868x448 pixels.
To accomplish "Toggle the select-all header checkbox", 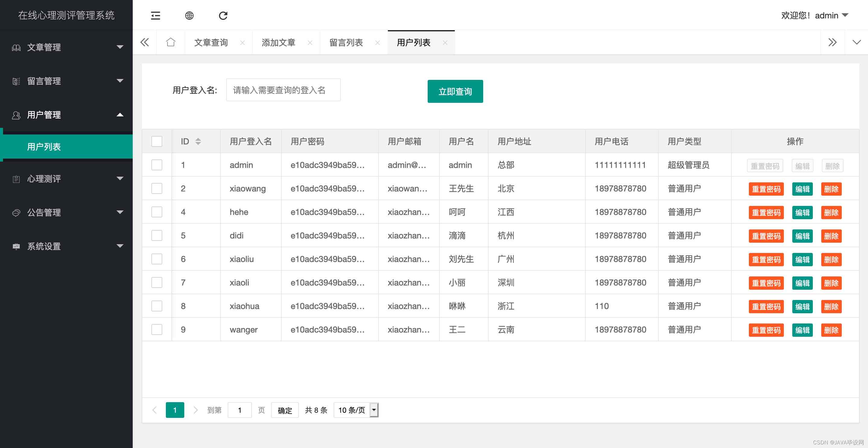I will click(157, 141).
